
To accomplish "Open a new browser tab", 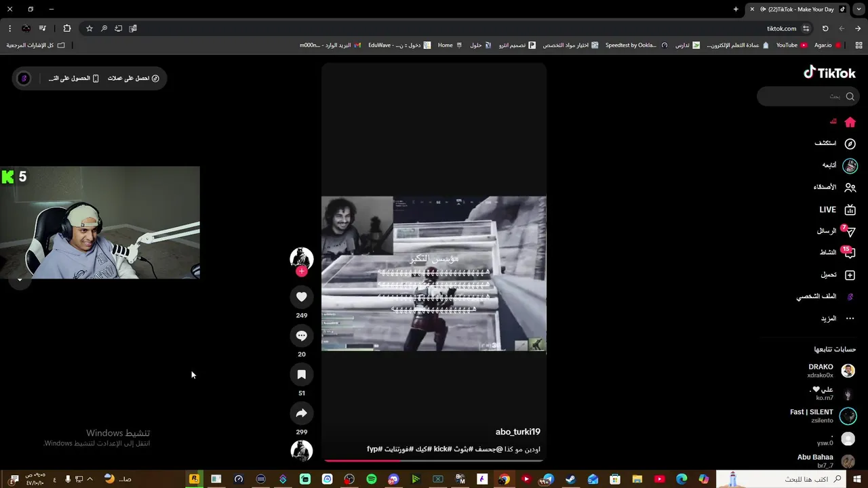I will [736, 9].
